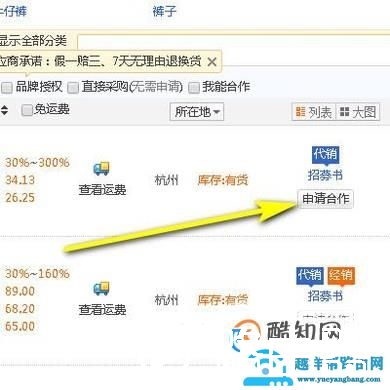Click the price value 68.20
The image size is (390, 390).
[20, 309]
